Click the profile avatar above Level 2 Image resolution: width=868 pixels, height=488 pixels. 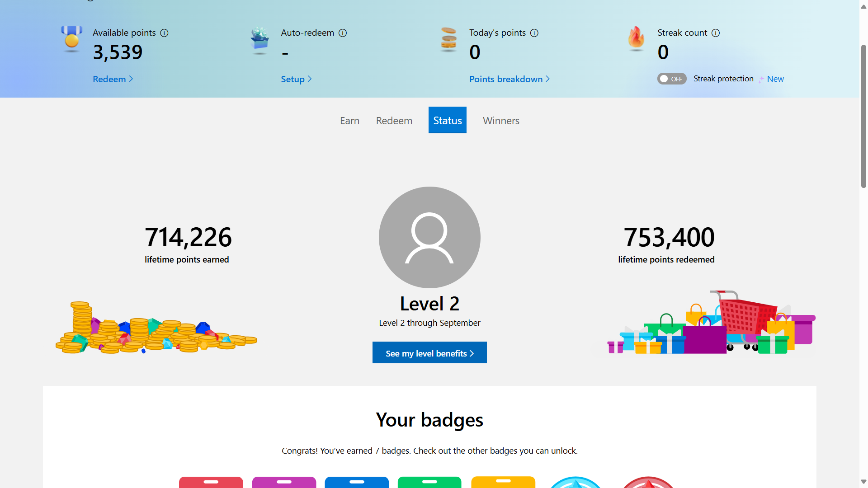tap(429, 237)
